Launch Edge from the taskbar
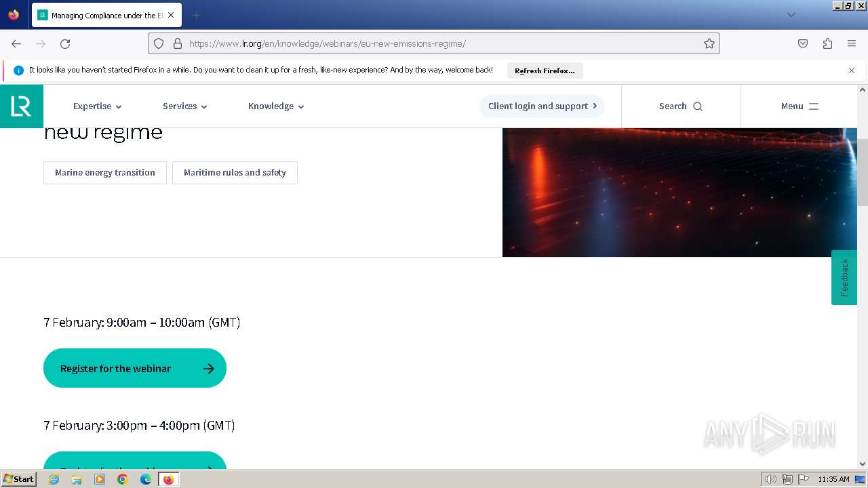This screenshot has width=868, height=488. click(146, 479)
